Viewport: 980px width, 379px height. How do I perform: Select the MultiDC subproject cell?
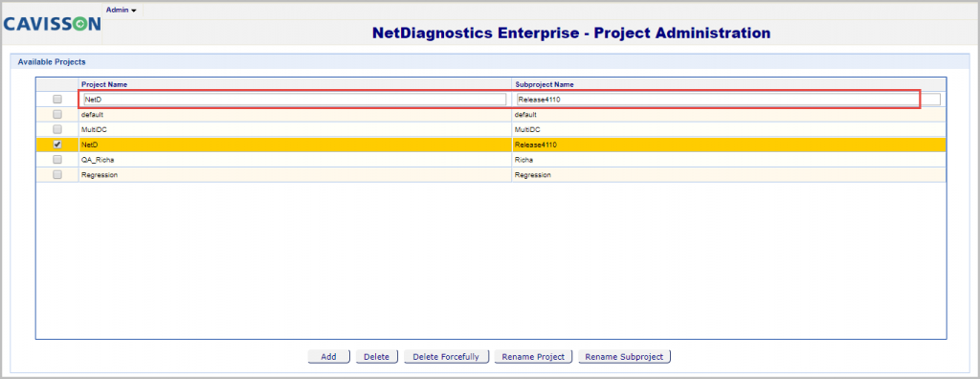tap(728, 129)
